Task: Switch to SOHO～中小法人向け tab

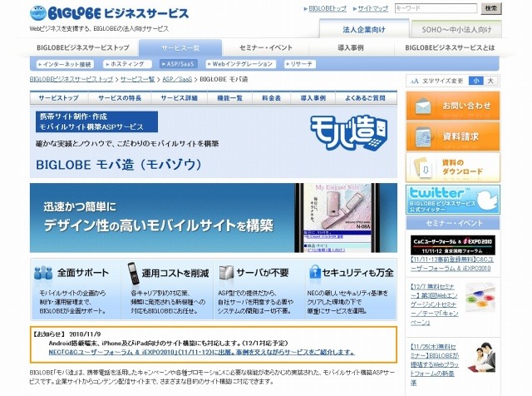Action: coord(456,29)
